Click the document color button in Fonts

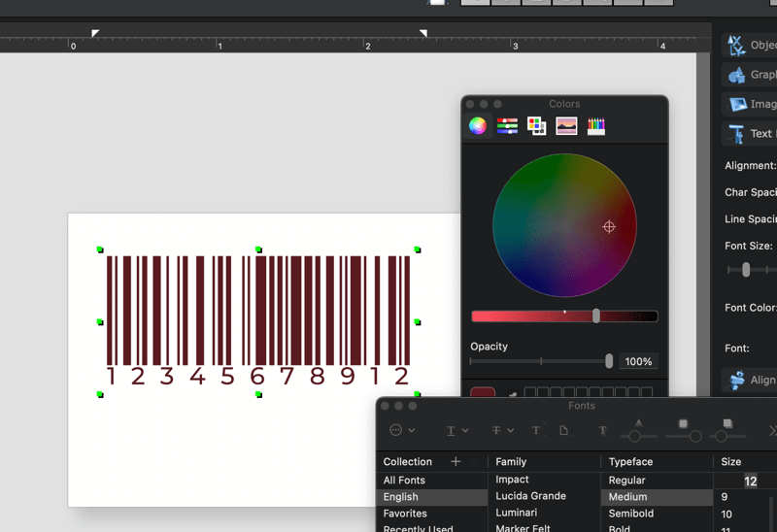565,430
